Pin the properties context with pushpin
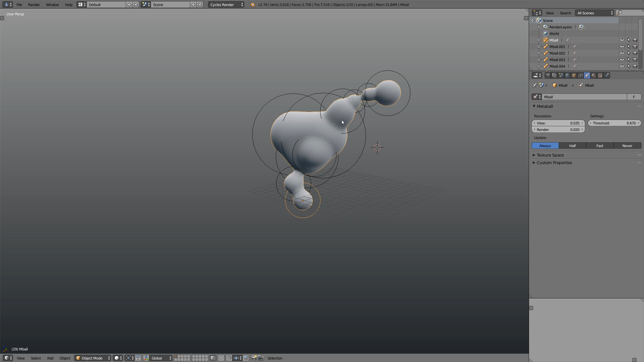This screenshot has height=362, width=644. tap(535, 85)
